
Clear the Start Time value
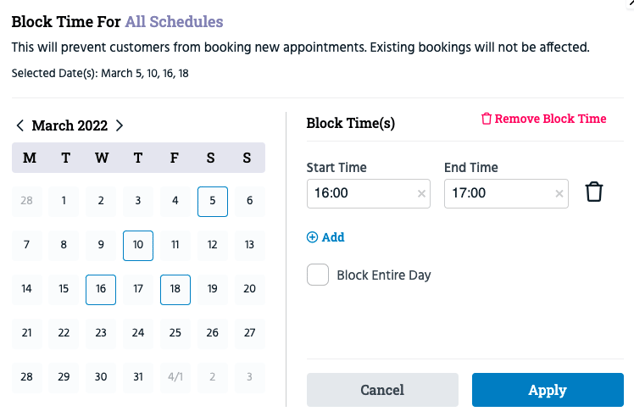coord(421,194)
